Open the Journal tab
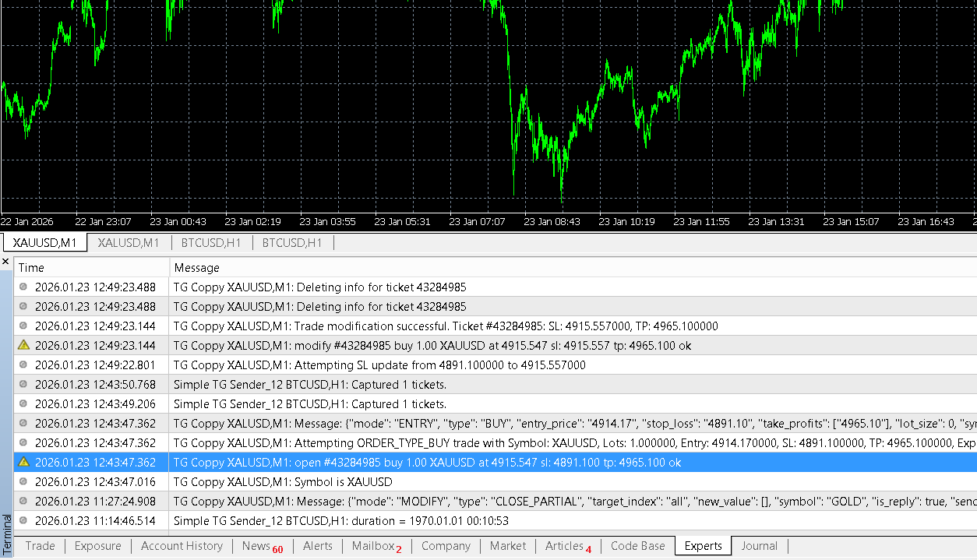Viewport: 977px width, 560px height. tap(760, 546)
